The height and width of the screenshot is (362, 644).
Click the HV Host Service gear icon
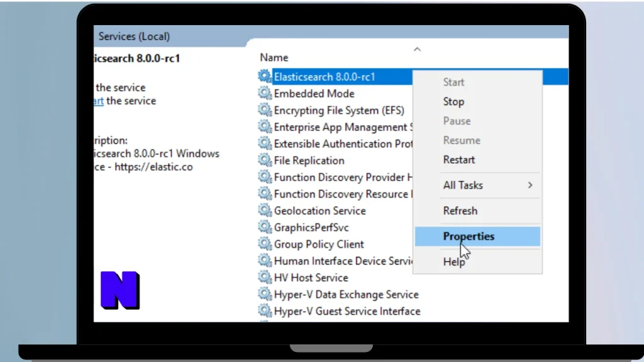click(x=265, y=277)
